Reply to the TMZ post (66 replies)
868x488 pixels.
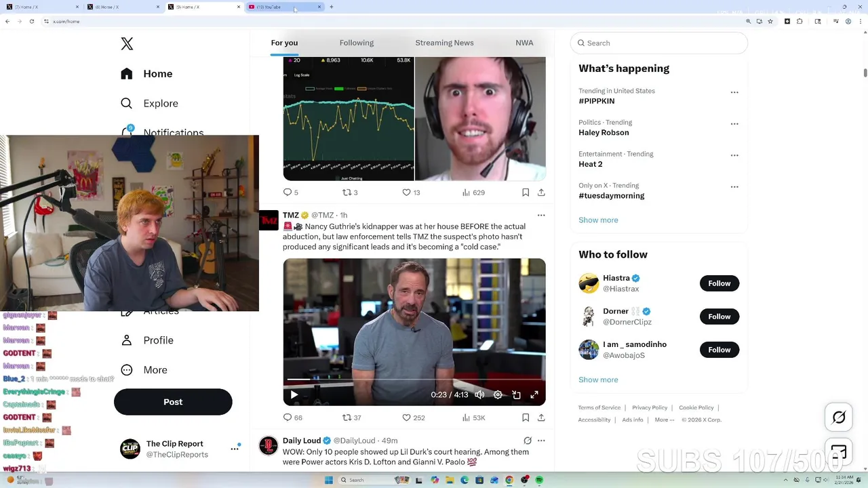[x=292, y=418]
